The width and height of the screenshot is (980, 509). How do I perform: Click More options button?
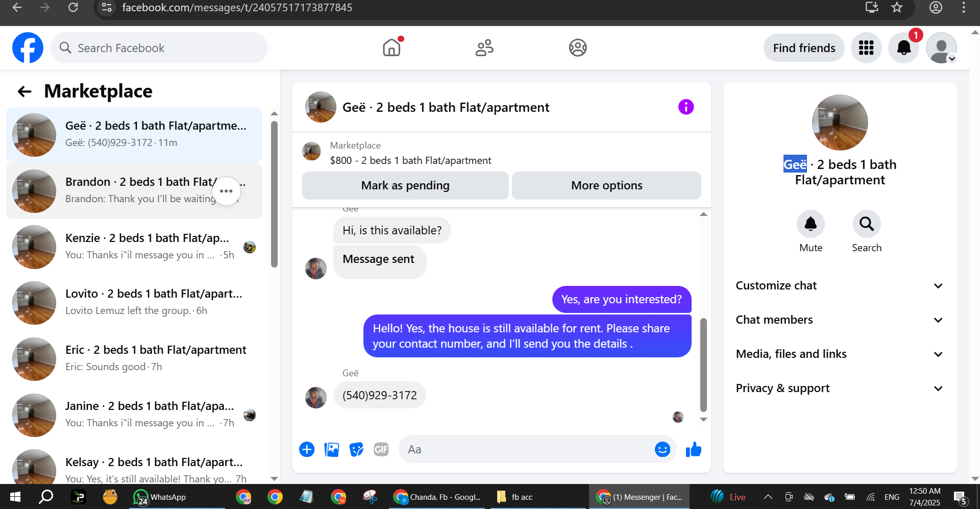(606, 185)
